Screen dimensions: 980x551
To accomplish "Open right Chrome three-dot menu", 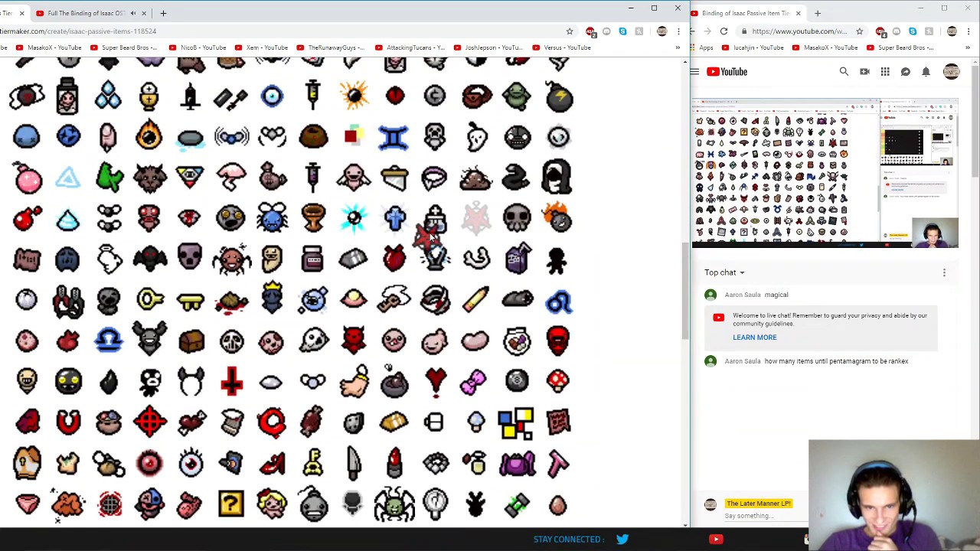I will 969,31.
